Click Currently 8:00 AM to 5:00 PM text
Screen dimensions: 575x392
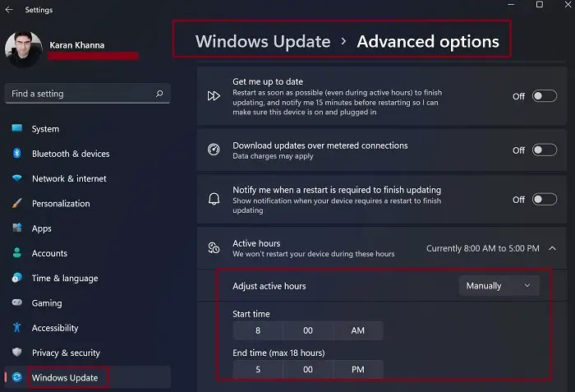click(x=483, y=248)
